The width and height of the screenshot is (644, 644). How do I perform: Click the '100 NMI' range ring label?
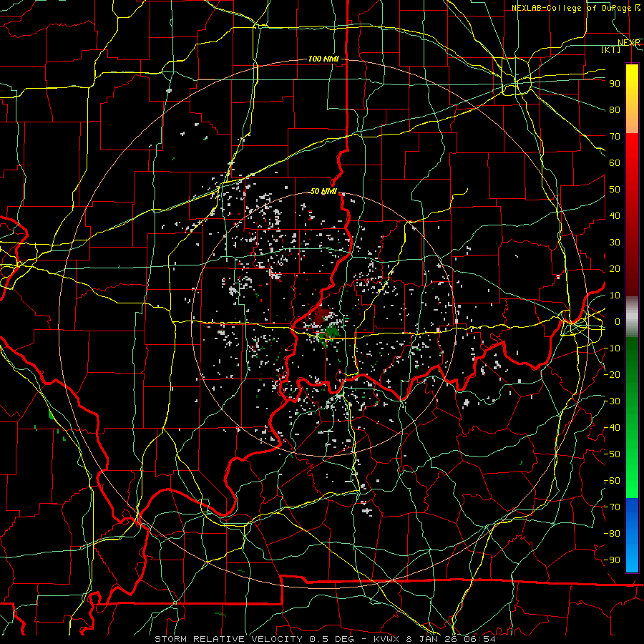click(x=323, y=59)
